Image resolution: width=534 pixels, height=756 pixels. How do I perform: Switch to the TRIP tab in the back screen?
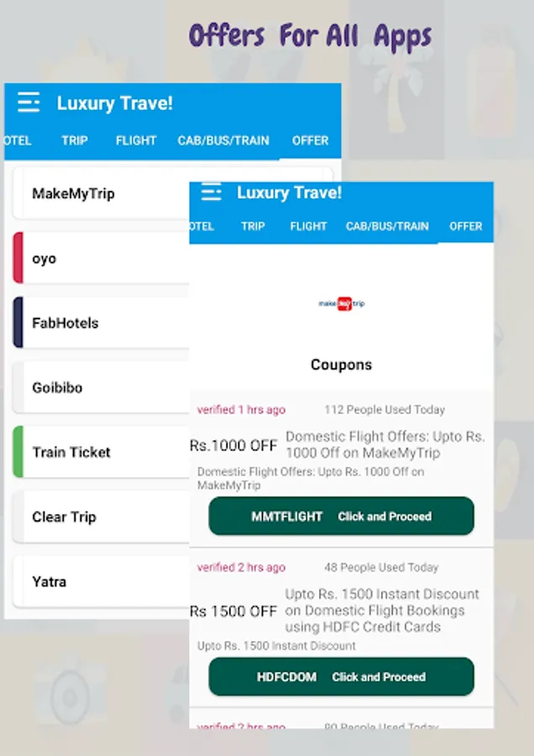(x=74, y=140)
